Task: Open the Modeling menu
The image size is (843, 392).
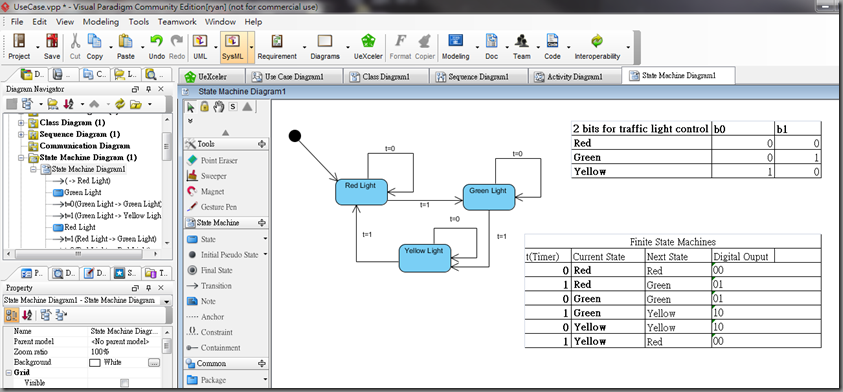Action: [x=101, y=22]
